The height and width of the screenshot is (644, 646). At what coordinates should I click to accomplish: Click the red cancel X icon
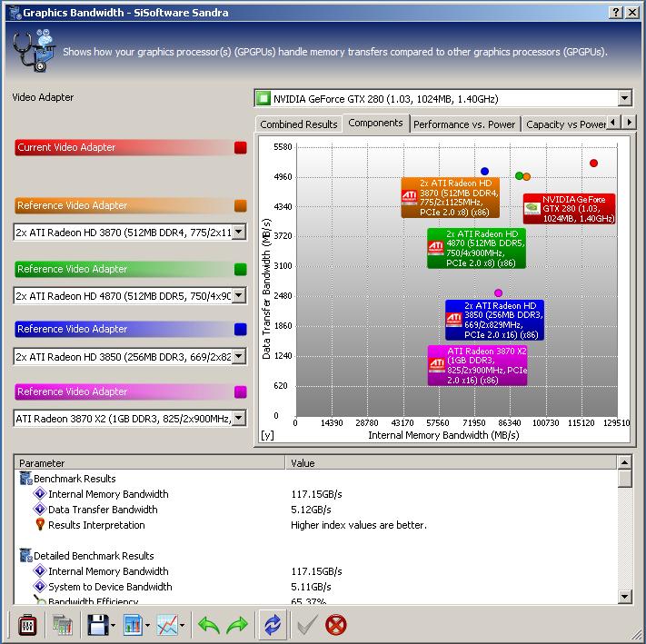[336, 625]
